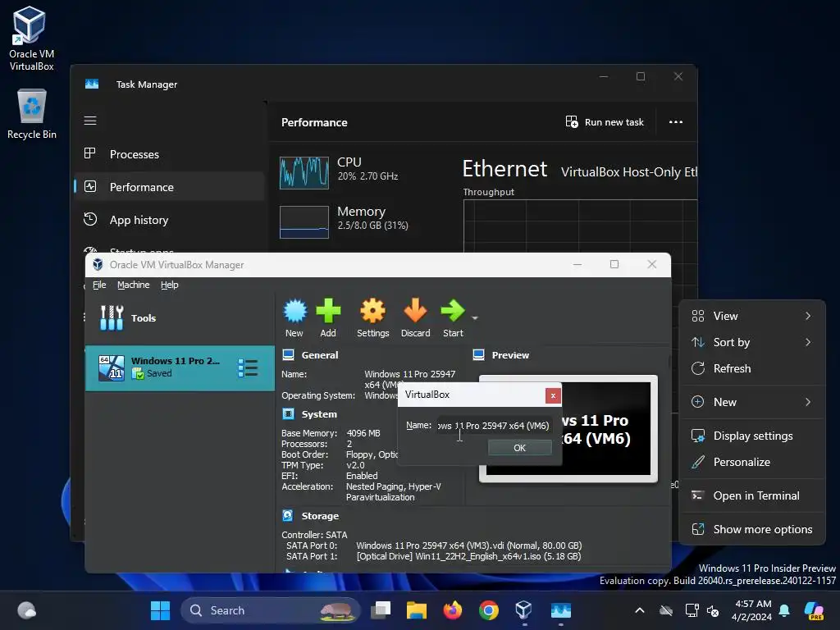
Task: Click SATA Port 1 optical drive entry
Action: click(x=468, y=556)
